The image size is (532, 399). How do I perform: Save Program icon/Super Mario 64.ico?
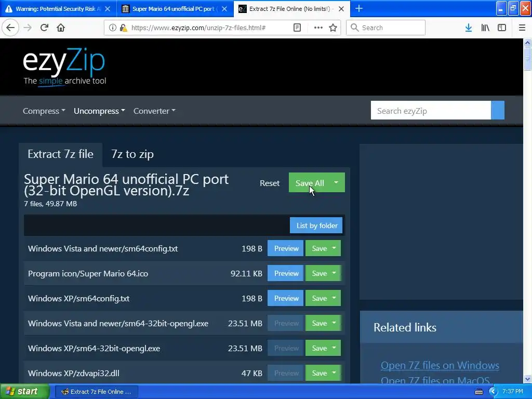pos(318,273)
